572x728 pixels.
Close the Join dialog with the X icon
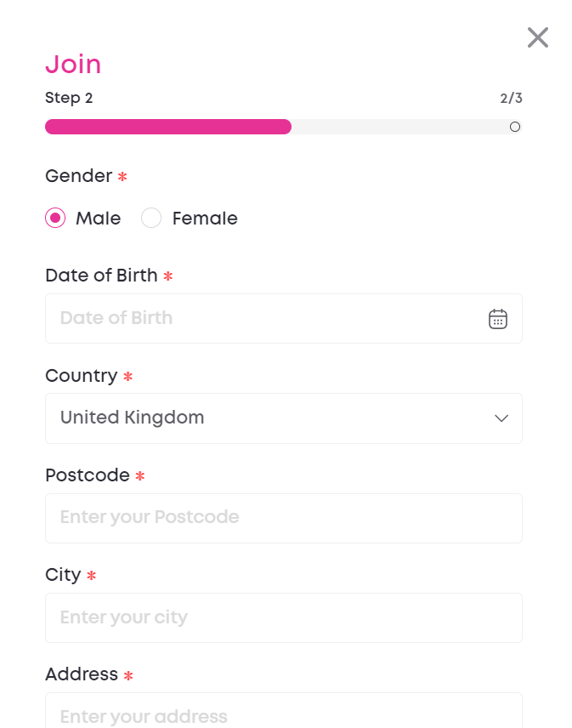538,37
